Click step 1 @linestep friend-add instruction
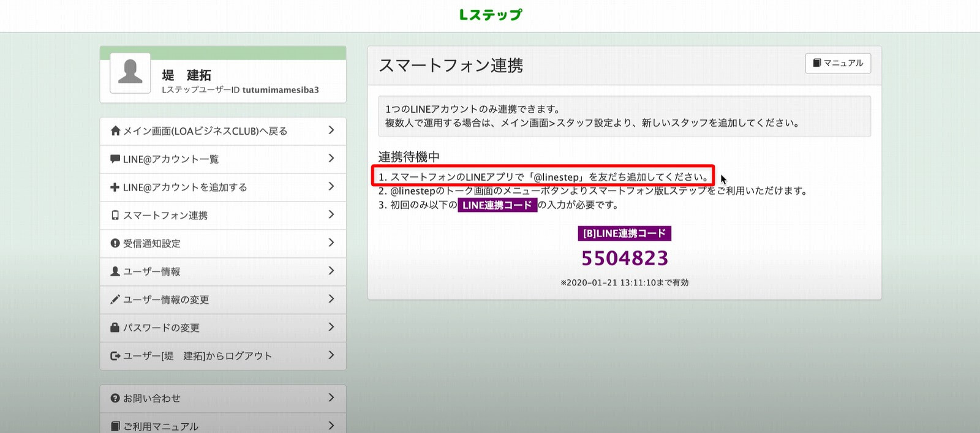This screenshot has width=980, height=433. tap(543, 177)
